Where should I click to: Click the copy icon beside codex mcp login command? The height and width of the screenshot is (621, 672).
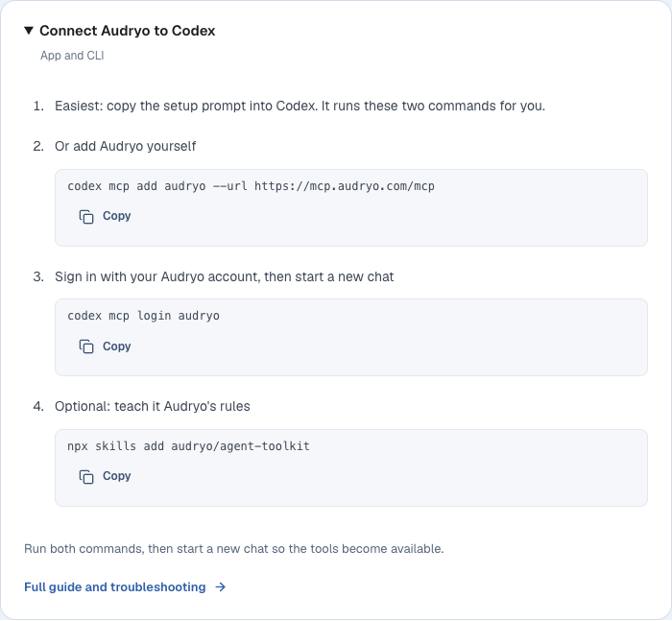pos(86,346)
